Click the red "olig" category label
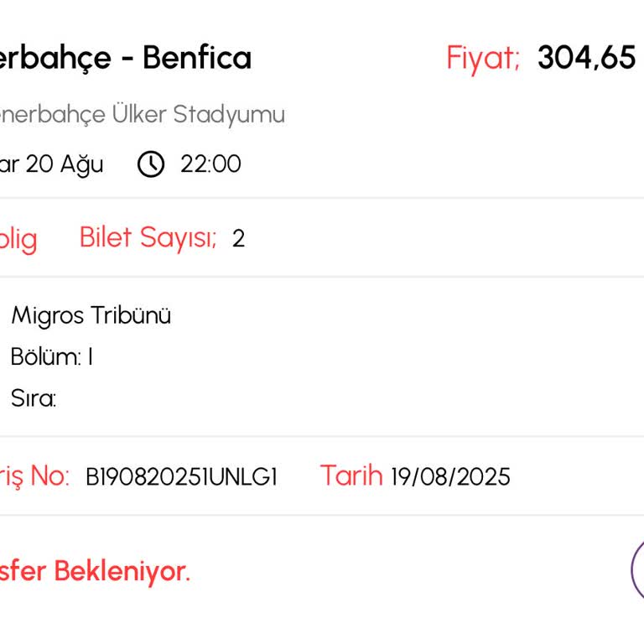The width and height of the screenshot is (644, 644). 18,239
